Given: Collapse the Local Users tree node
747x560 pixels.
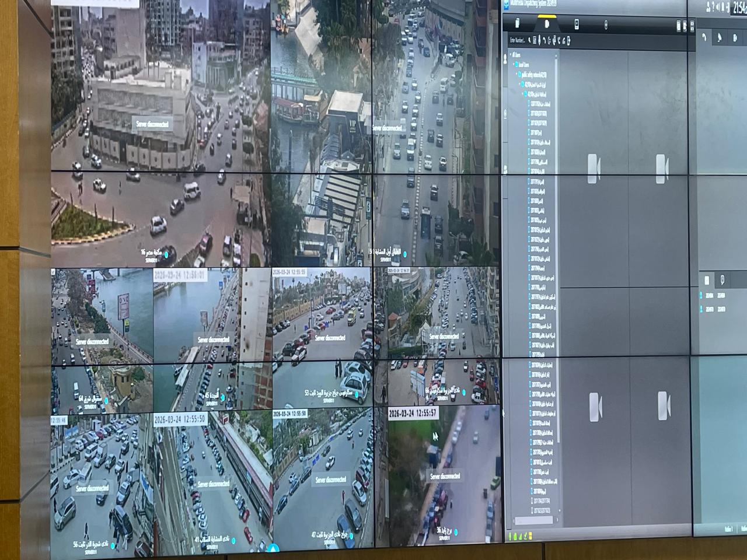Looking at the screenshot, I should tap(512, 64).
